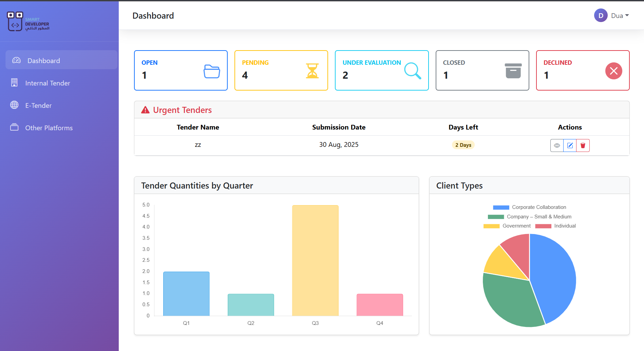The image size is (644, 351).
Task: Open the Dashboard sidebar menu item
Action: point(61,60)
